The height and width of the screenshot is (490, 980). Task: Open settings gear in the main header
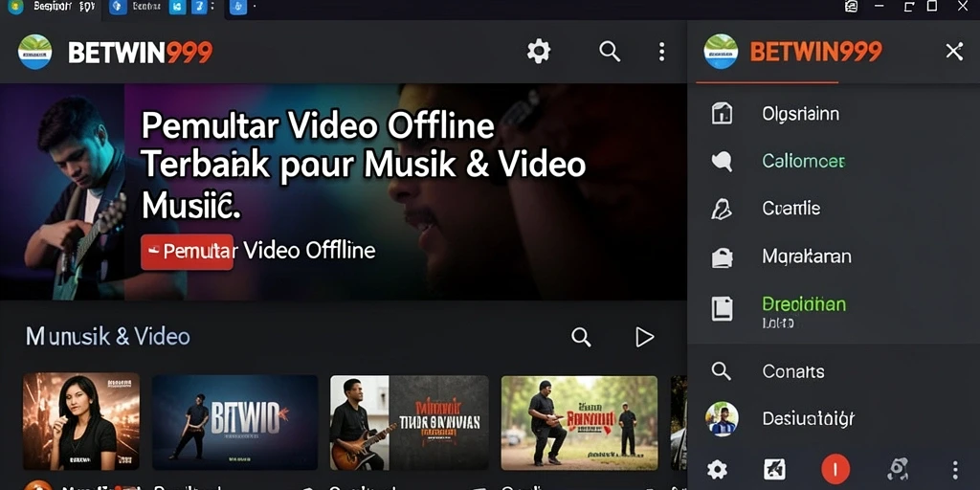[538, 52]
